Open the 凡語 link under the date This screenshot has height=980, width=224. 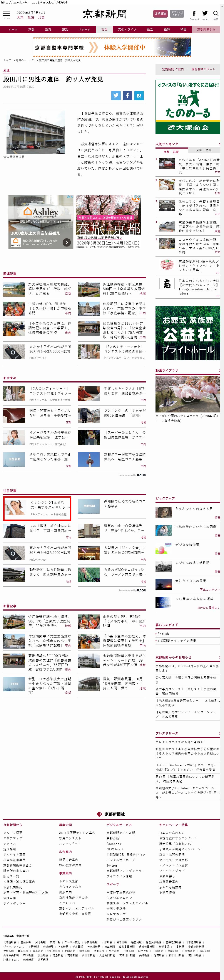pyautogui.click(x=41, y=17)
